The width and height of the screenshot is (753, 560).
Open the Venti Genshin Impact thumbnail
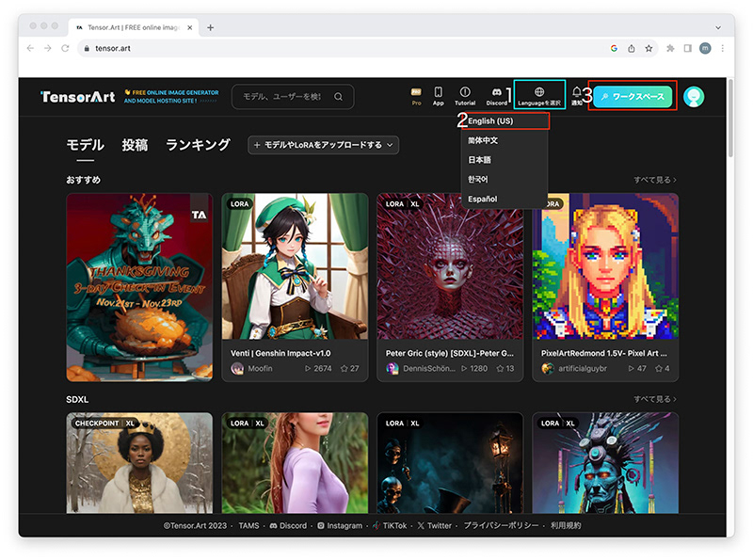pyautogui.click(x=295, y=266)
